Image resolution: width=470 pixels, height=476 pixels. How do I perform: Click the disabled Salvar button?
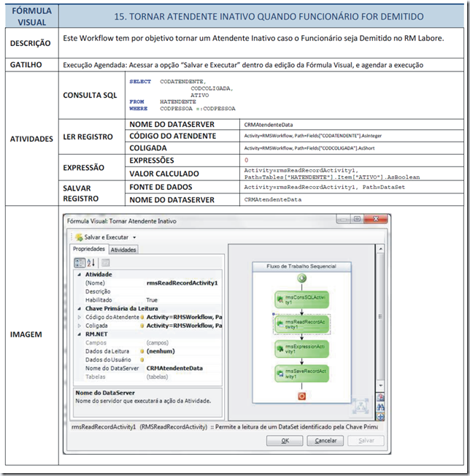pos(366,440)
